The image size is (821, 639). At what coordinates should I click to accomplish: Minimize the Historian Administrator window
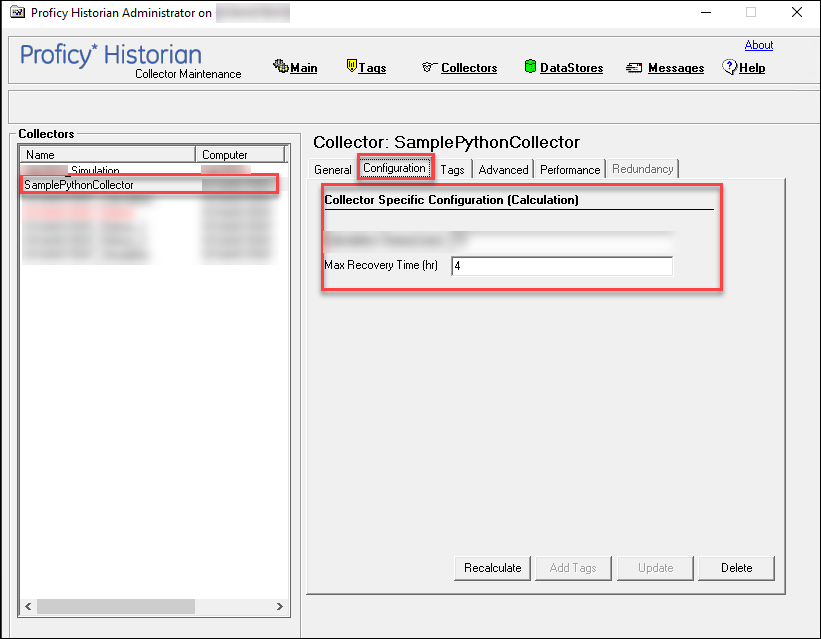[706, 13]
